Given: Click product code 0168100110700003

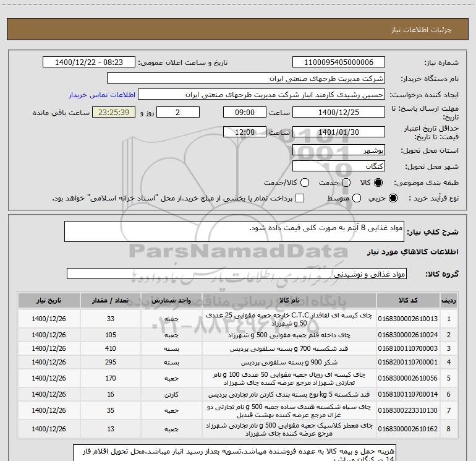Looking at the screenshot, I should (408, 348).
